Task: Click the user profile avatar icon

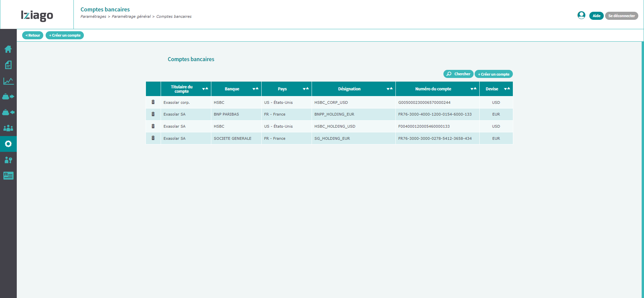Action: (x=581, y=15)
